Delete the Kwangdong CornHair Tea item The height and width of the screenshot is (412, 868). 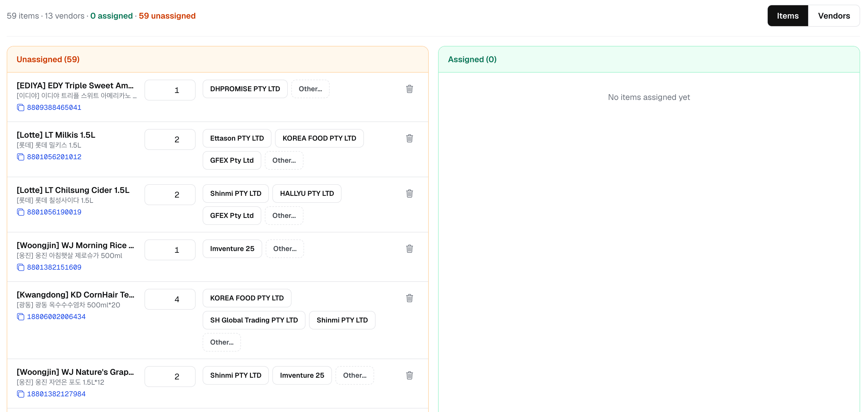click(409, 298)
